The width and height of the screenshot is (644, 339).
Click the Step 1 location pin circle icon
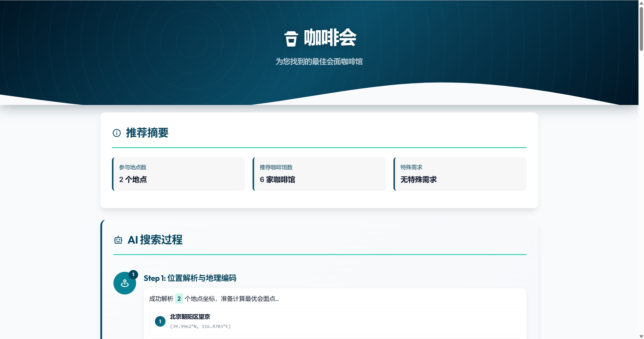point(125,283)
